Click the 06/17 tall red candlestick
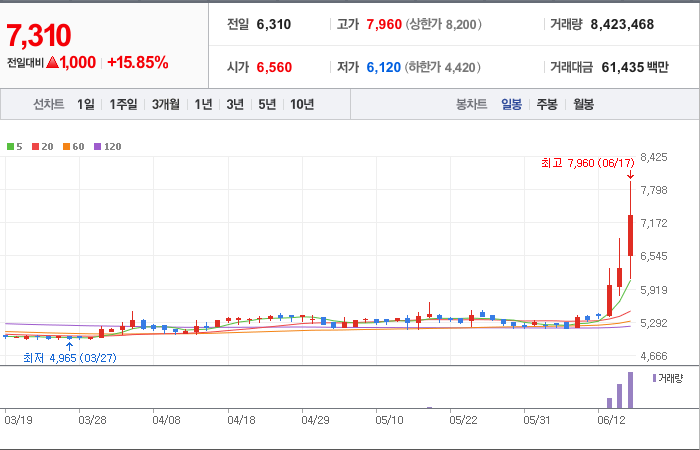The image size is (700, 450). 630,235
